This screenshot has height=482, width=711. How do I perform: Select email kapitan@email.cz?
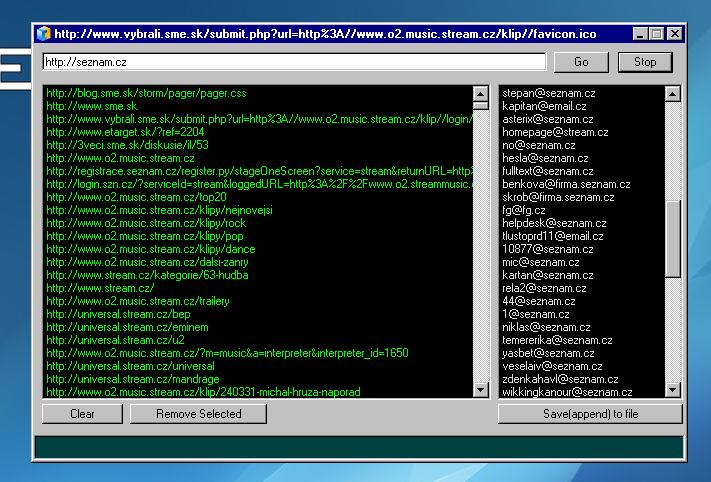click(544, 106)
